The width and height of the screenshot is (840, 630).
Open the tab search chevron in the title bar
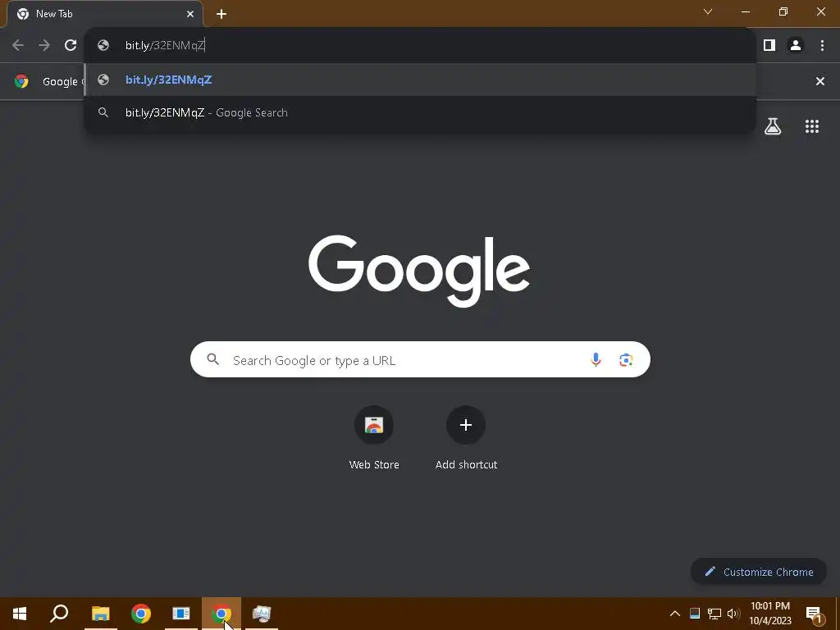pos(708,11)
